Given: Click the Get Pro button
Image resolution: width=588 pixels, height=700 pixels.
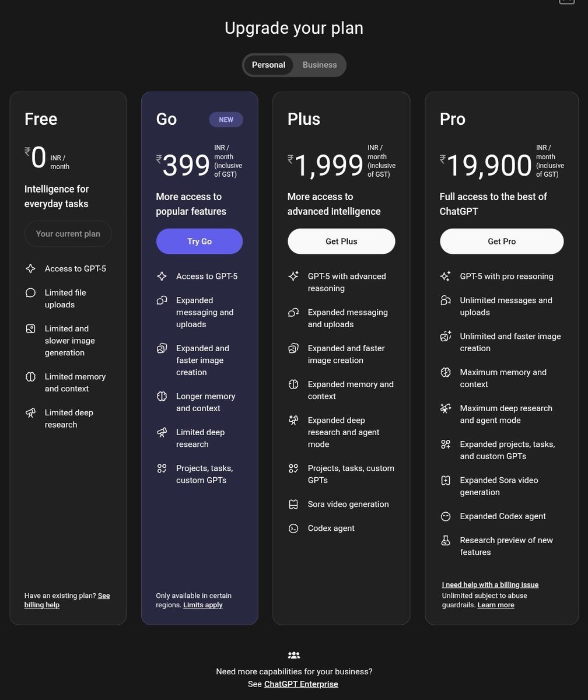Looking at the screenshot, I should pos(501,241).
